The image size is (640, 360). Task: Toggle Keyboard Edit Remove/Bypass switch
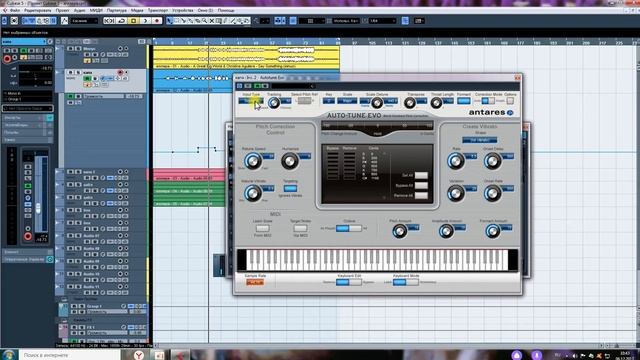[349, 282]
